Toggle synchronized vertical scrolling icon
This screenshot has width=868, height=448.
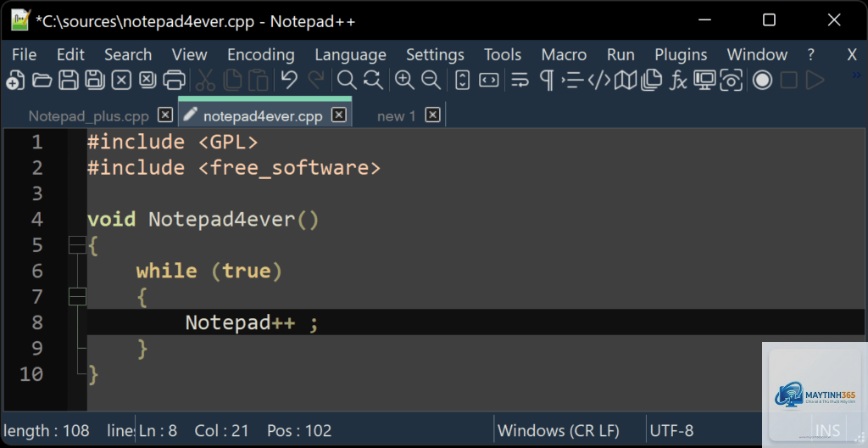coord(462,81)
